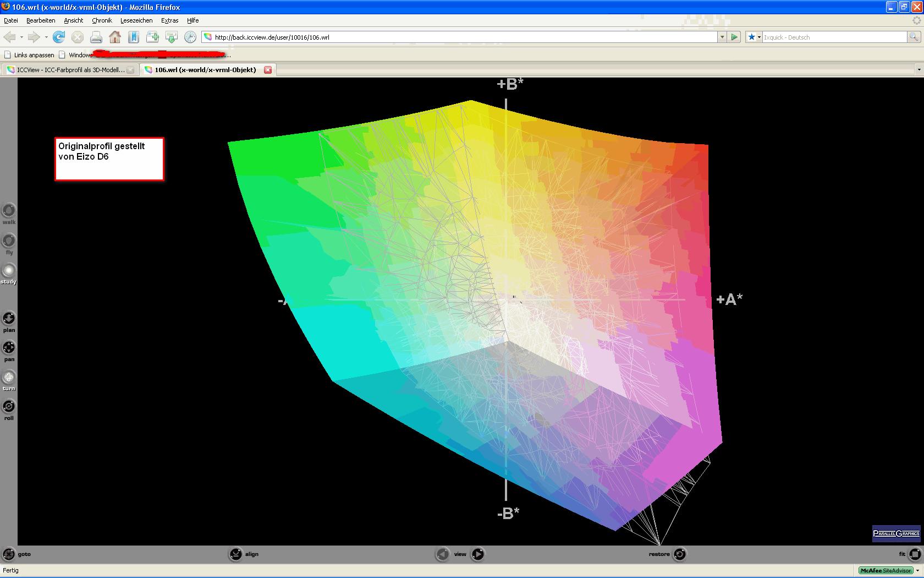Viewport: 924px width, 578px height.
Task: Select the fly navigation mode
Action: (9, 241)
